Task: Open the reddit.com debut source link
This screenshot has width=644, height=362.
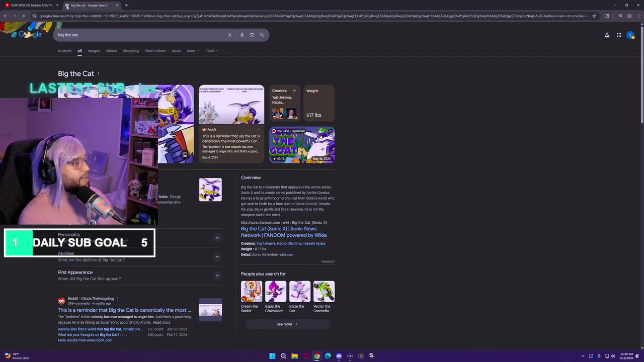Action: click(286, 254)
